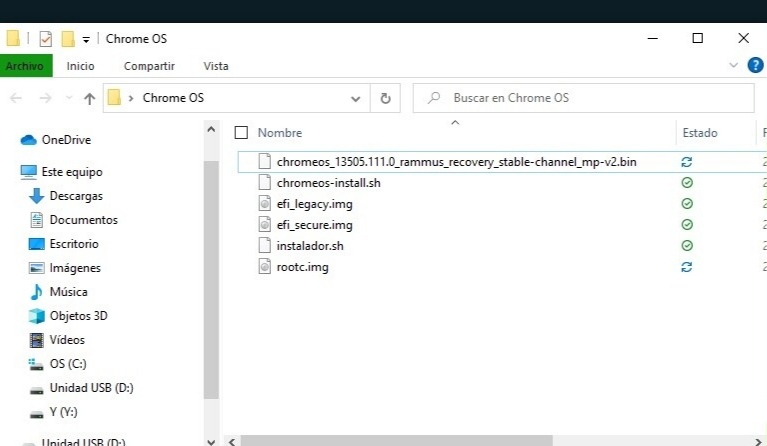Click the syncing status icon for rootc.img
Viewport: 767px width, 446px height.
[687, 267]
